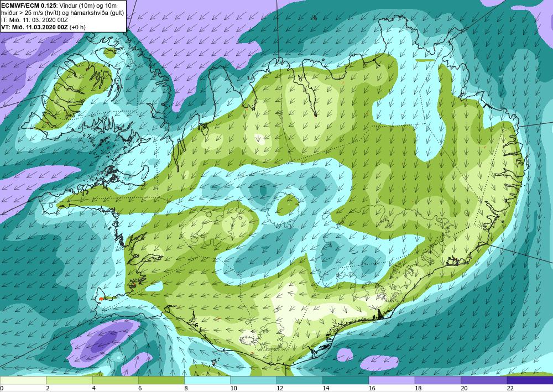The height and width of the screenshot is (392, 553).
Task: Click the legend scale label "4"
Action: 94,388
